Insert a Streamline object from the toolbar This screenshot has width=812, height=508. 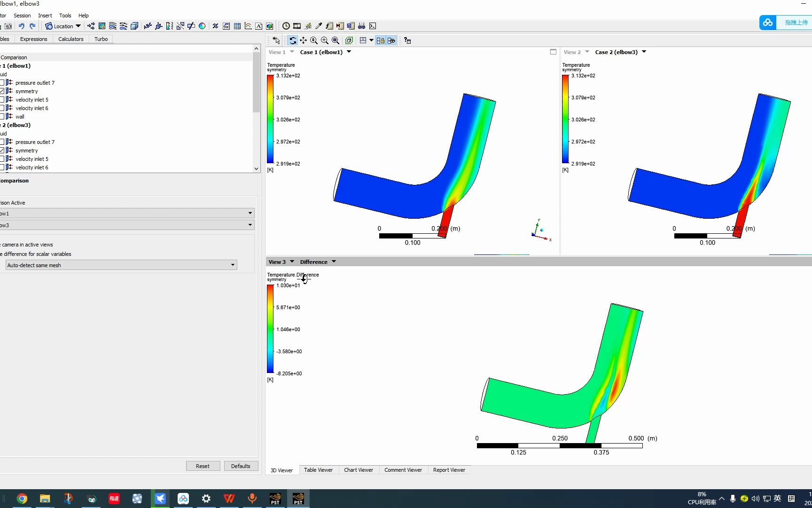point(112,26)
